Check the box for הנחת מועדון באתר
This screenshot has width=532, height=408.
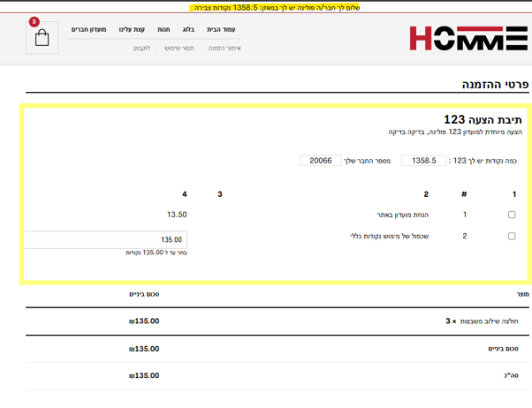pyautogui.click(x=511, y=215)
